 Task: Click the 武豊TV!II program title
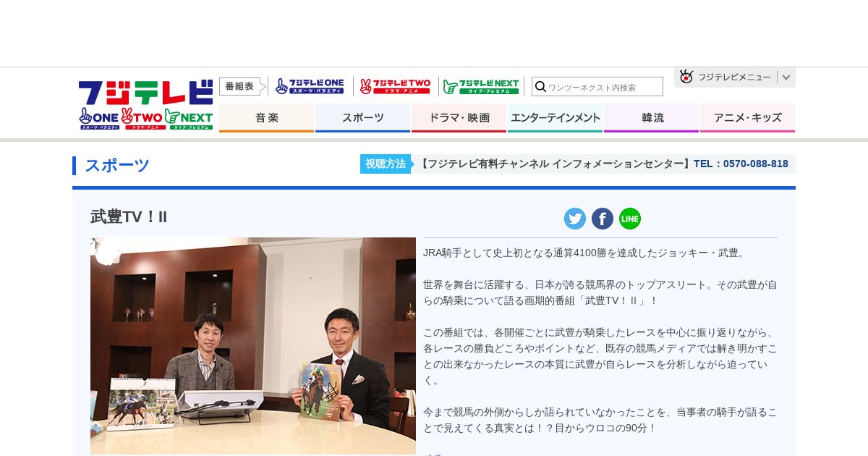click(x=129, y=216)
